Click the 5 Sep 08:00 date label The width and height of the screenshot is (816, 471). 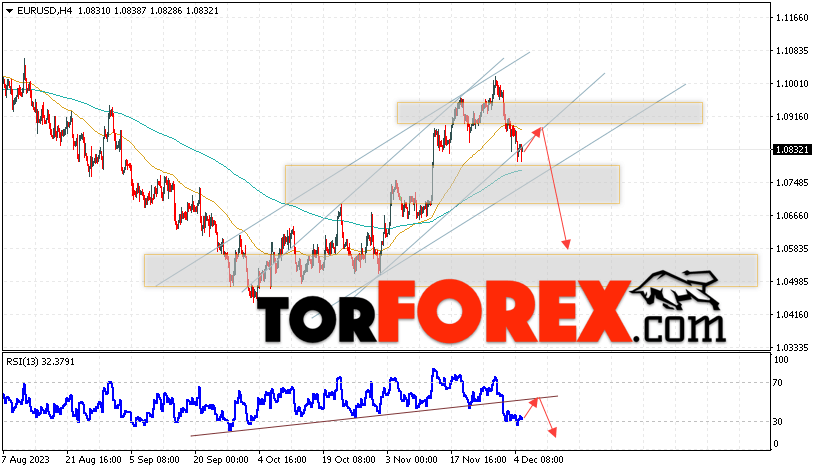pyautogui.click(x=155, y=460)
